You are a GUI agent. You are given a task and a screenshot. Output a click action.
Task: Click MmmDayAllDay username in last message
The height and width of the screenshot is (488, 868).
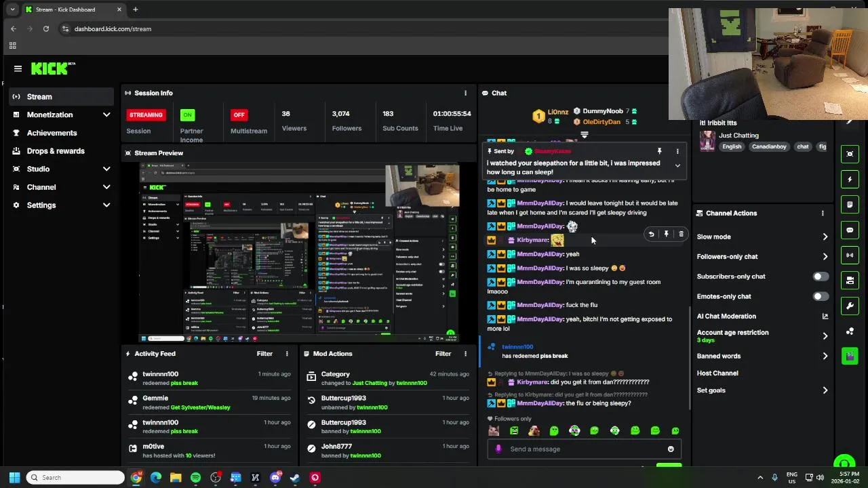point(540,403)
